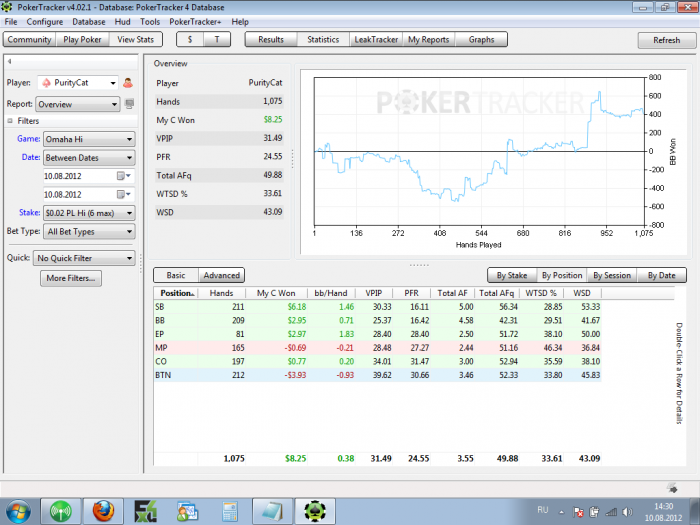
Task: Select the View Stats tab
Action: click(136, 39)
